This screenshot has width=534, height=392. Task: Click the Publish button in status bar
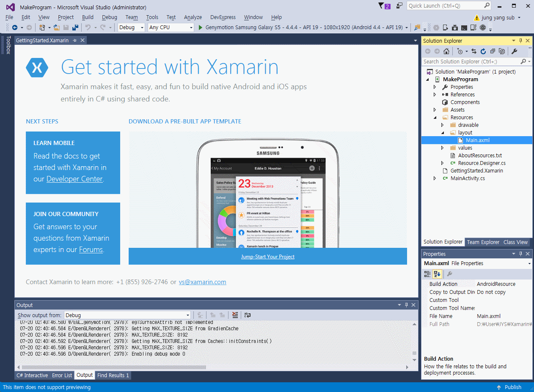point(509,387)
